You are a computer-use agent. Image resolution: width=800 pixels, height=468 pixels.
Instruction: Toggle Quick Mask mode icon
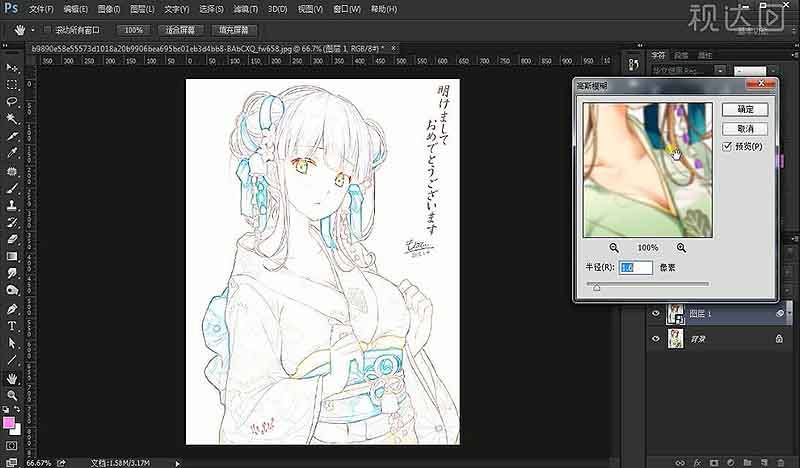pyautogui.click(x=11, y=445)
